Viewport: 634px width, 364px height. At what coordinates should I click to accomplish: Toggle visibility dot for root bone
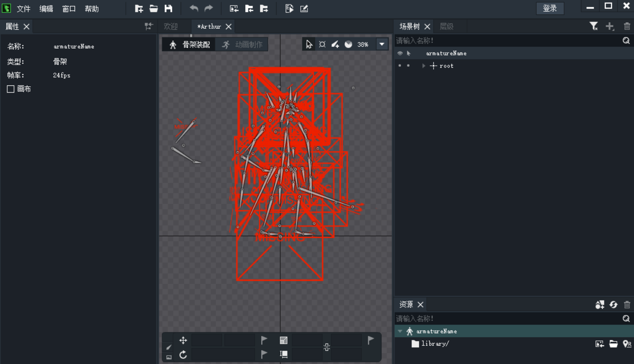point(400,66)
